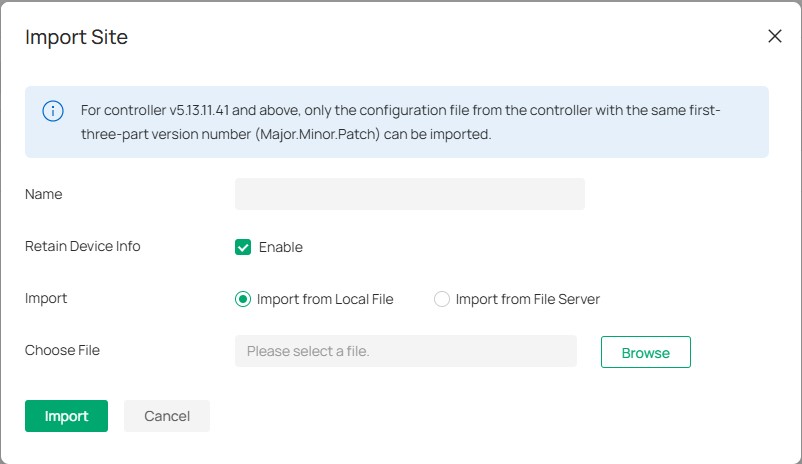
Task: Focus the Name text field
Action: (409, 194)
